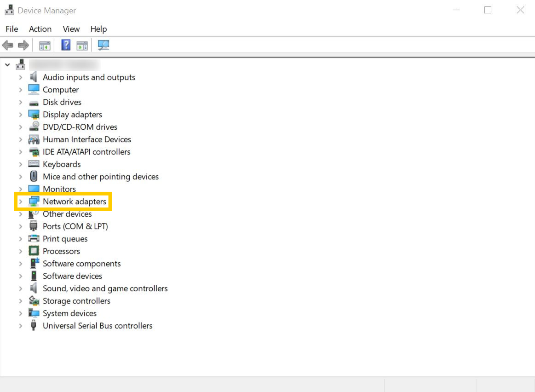
Task: Expand Audio inputs and outputs chevron
Action: 21,77
